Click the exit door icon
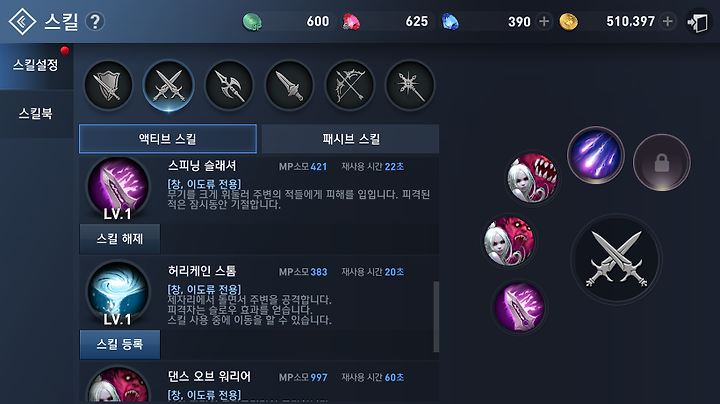720x404 pixels. coord(698,22)
